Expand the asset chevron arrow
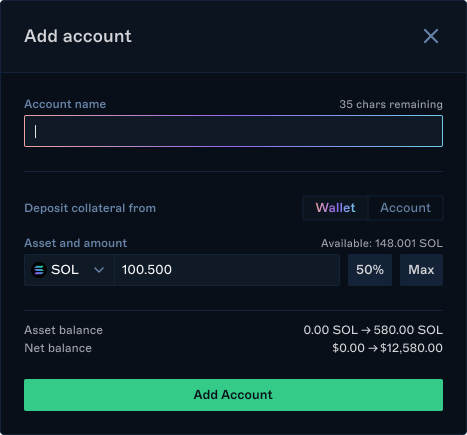Screen dimensions: 467x435 coord(99,270)
